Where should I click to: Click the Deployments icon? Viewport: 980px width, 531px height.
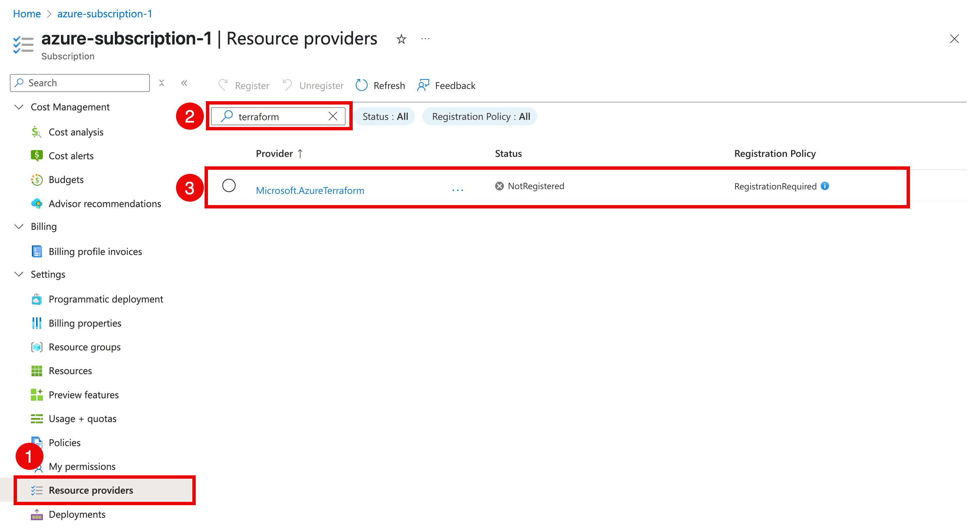click(36, 514)
